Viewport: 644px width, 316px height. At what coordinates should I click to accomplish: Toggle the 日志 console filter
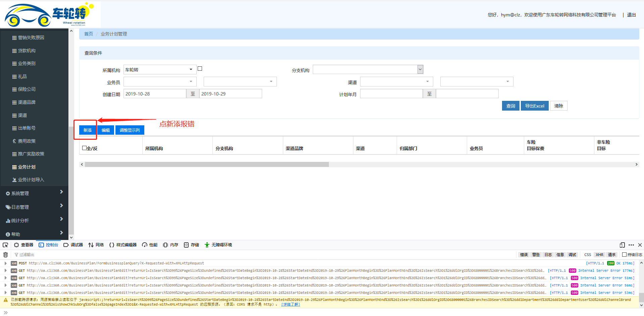click(548, 255)
